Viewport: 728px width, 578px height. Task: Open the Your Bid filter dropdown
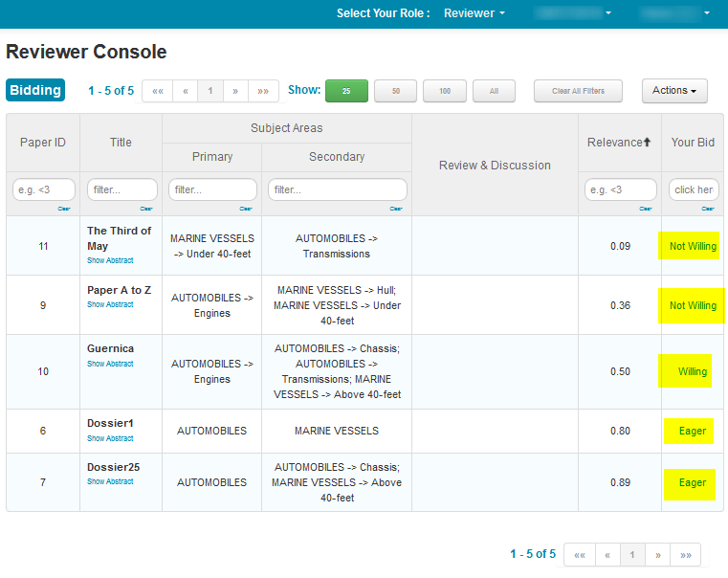(694, 189)
